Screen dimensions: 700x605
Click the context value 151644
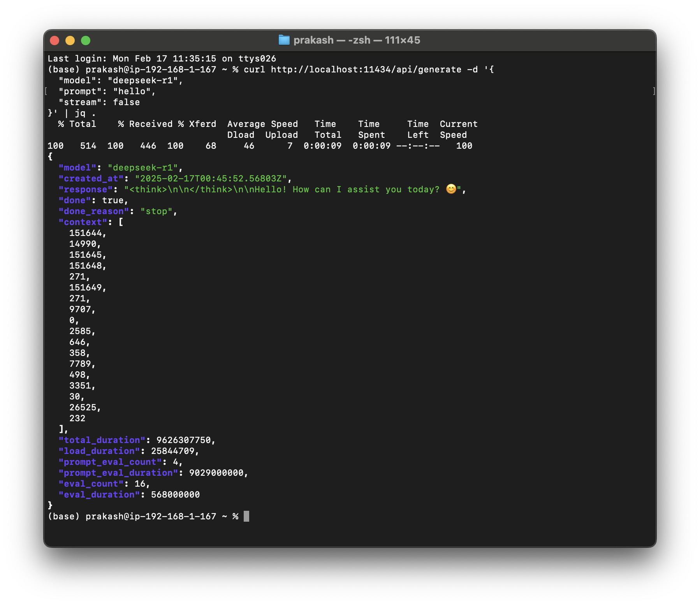86,233
